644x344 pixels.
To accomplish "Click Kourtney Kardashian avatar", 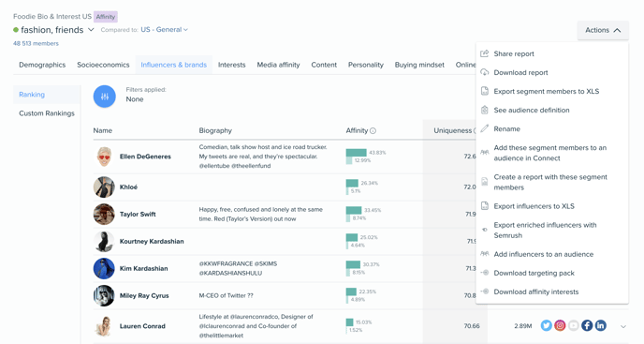I will click(104, 241).
